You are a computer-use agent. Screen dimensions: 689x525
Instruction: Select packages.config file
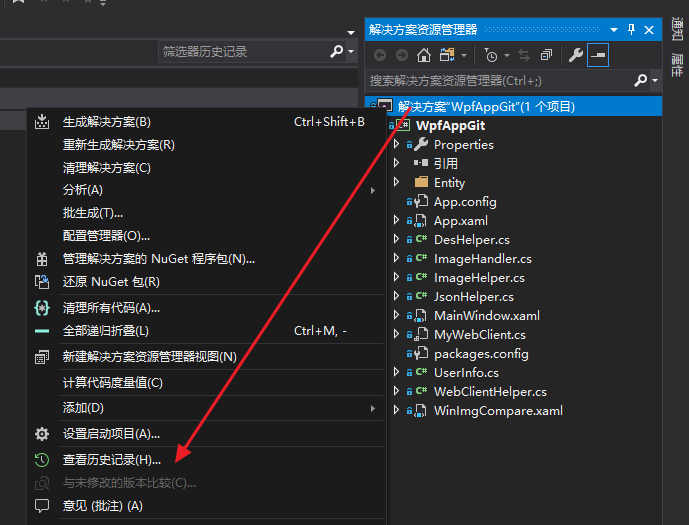[481, 354]
